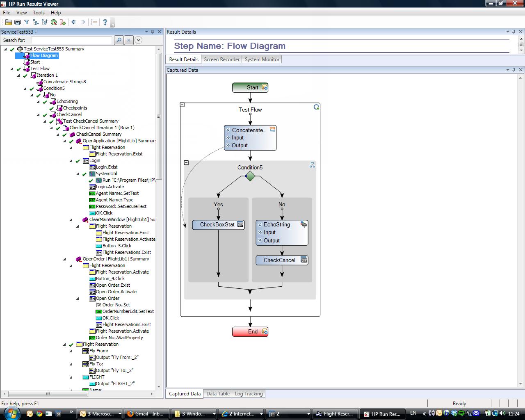Click the Start node icon in the diagram
The image size is (525, 420).
(265, 87)
